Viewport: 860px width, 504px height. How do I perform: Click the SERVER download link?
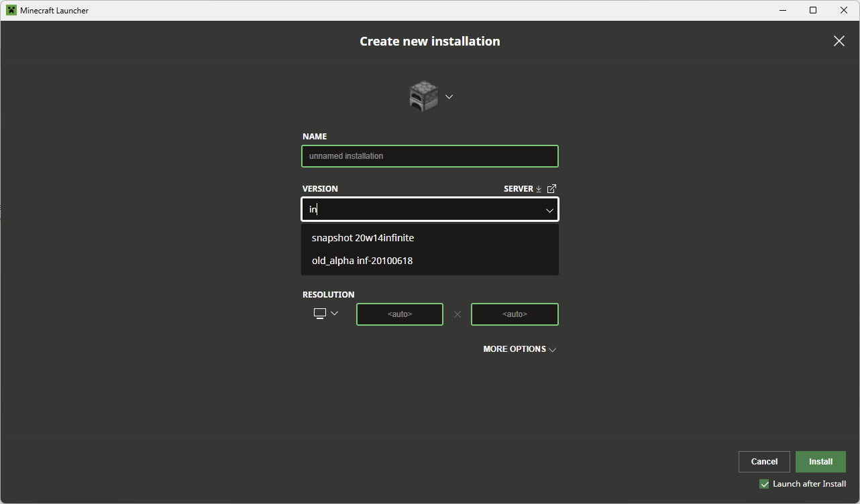pos(523,189)
